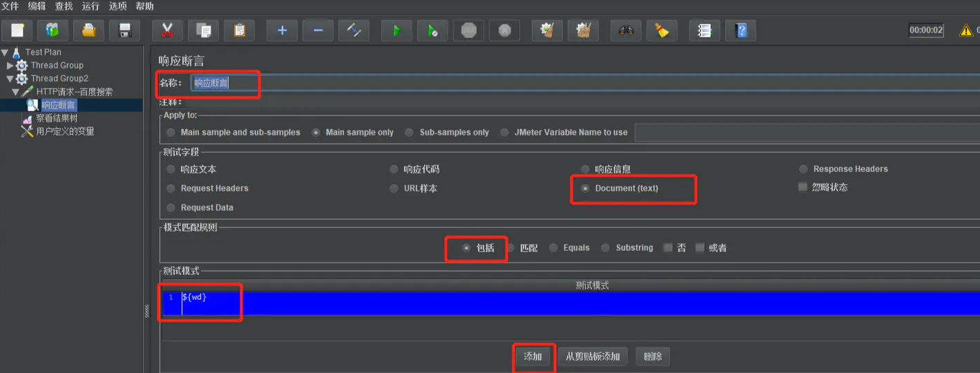The height and width of the screenshot is (373, 980).
Task: Toggle the 或者 checkbox
Action: [700, 248]
